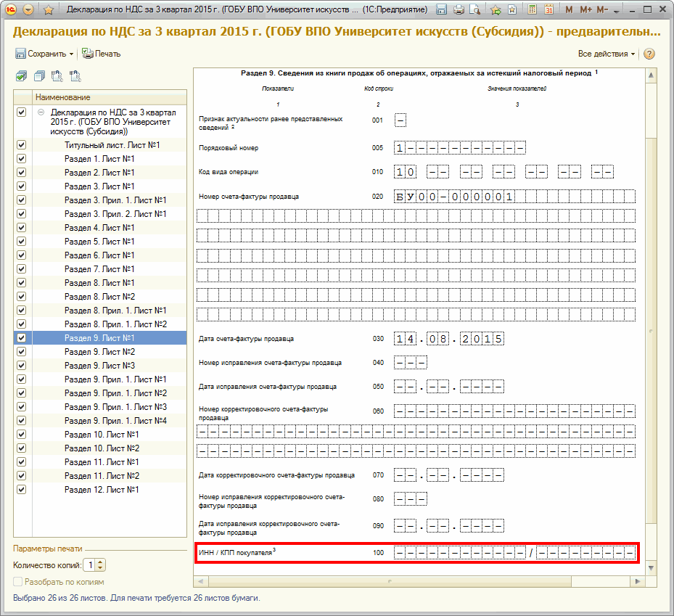Click the date 14.08.2015 field

coord(449,339)
